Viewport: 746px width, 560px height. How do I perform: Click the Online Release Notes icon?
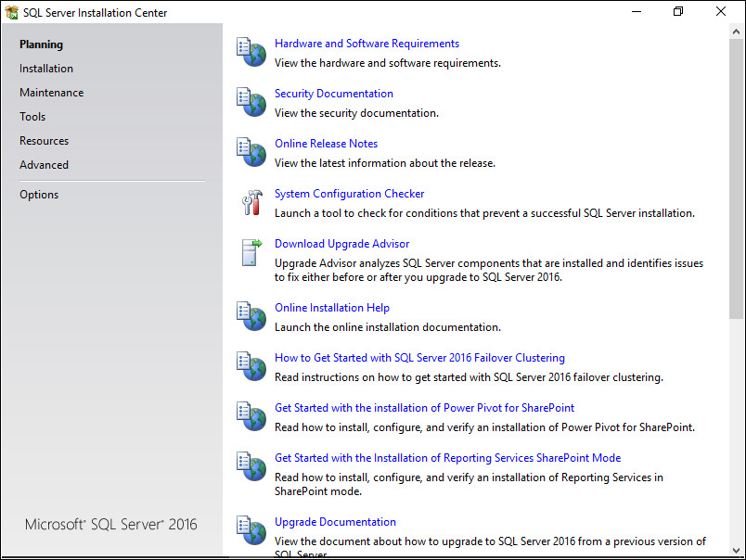point(251,153)
